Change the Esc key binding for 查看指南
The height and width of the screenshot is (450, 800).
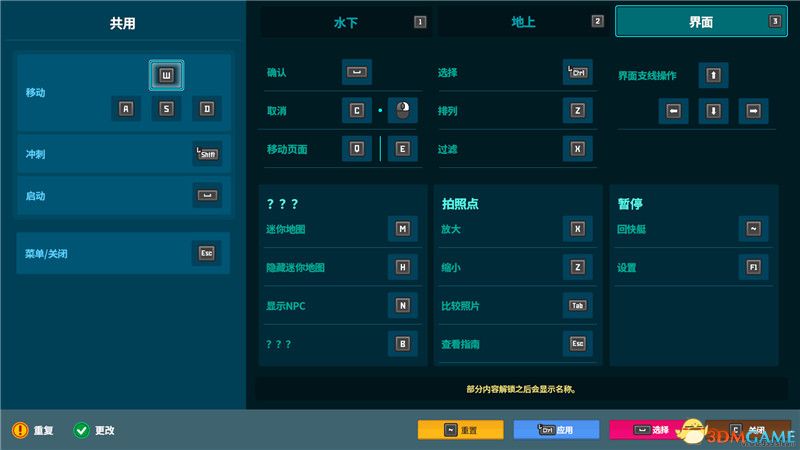[x=578, y=343]
